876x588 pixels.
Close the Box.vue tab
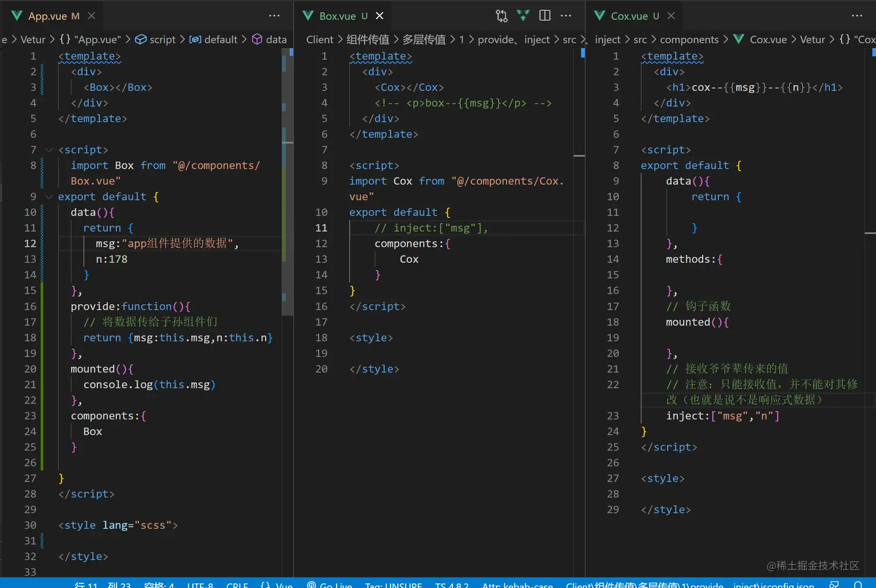[x=379, y=16]
